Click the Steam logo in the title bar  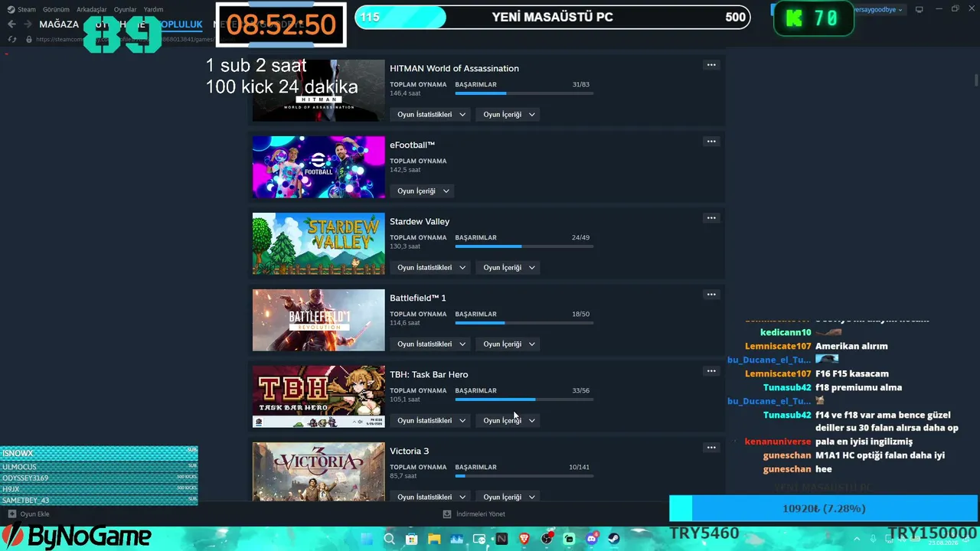pos(11,9)
